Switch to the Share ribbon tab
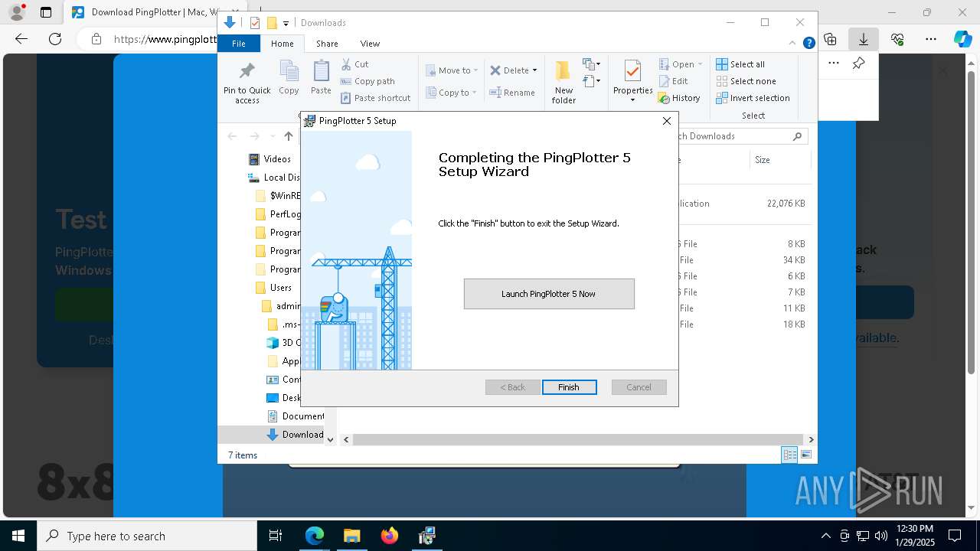 [x=327, y=44]
